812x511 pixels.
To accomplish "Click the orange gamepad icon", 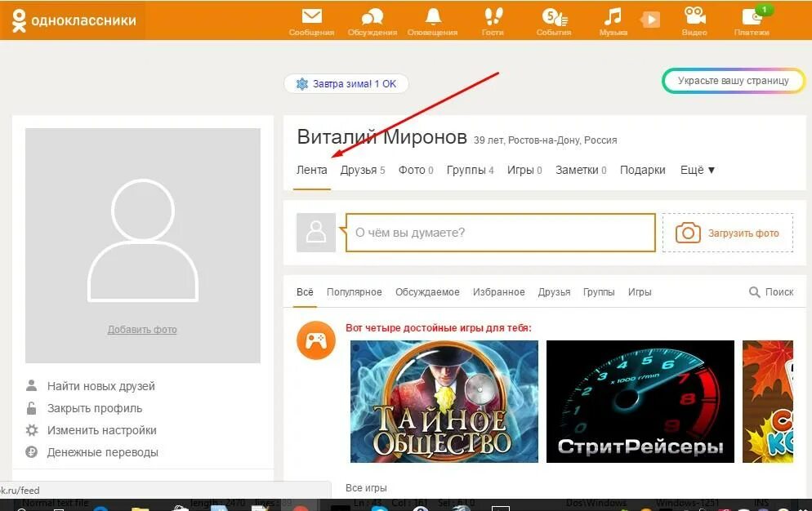I will (316, 340).
